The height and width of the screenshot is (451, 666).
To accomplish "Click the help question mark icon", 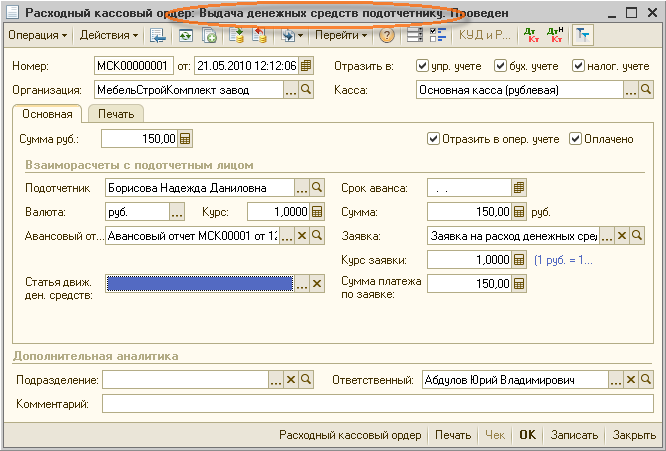I will coord(387,35).
